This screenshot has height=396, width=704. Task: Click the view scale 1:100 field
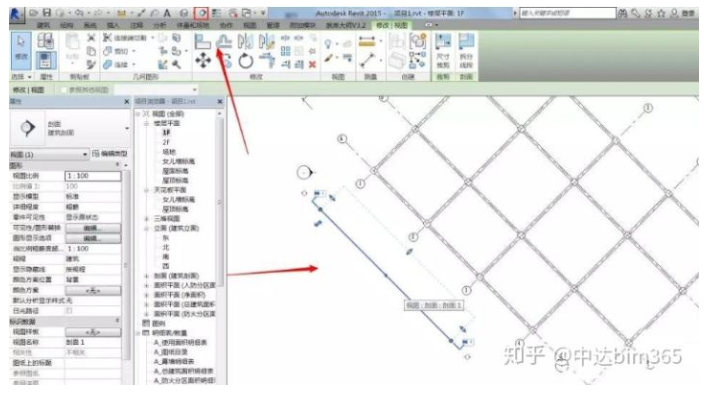point(93,176)
